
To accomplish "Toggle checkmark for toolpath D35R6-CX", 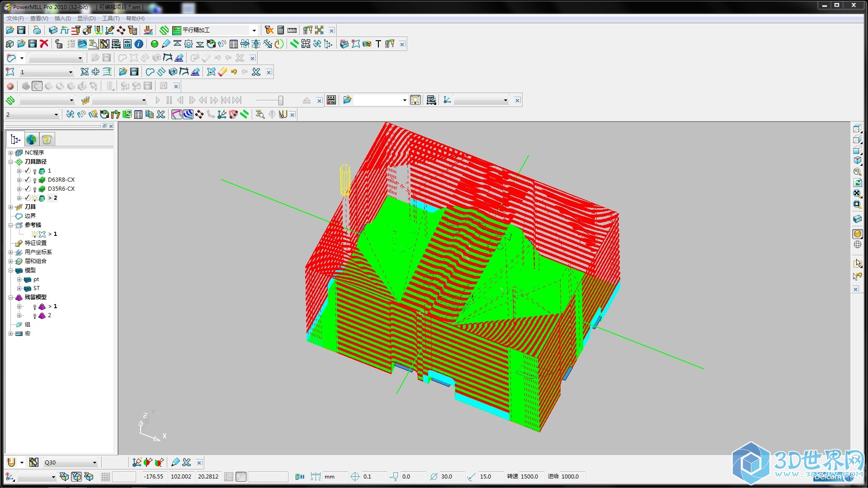I will 28,189.
